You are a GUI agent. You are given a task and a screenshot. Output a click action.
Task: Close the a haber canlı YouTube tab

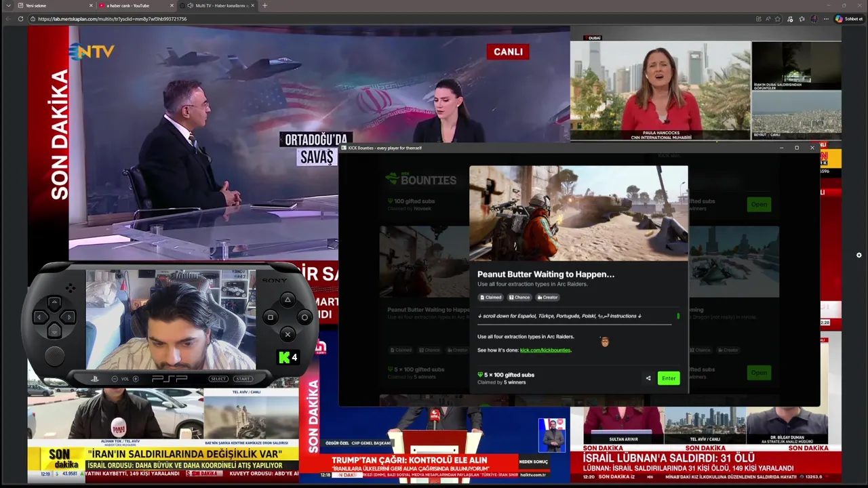pos(172,5)
